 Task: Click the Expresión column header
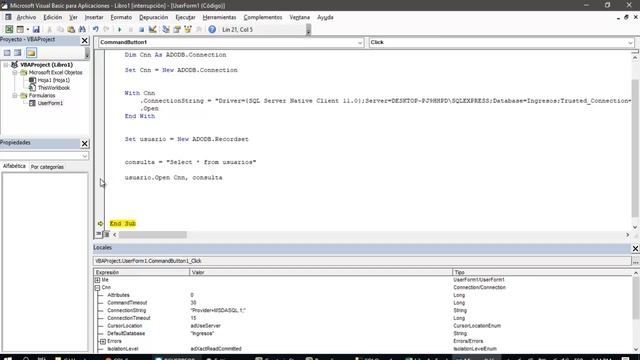click(141, 272)
